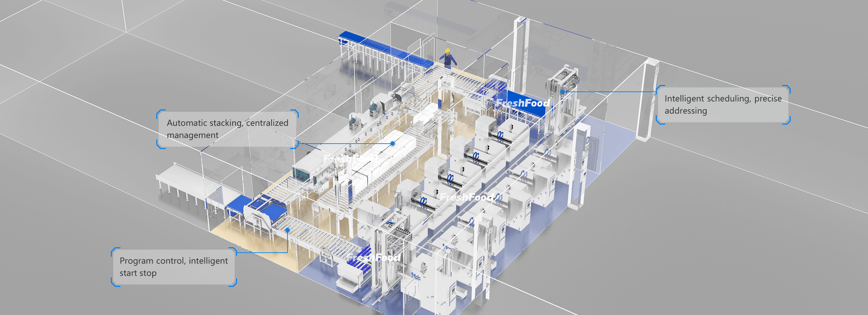Click the FreshFood watermark beside the lower lift tower
This screenshot has width=868, height=315.
pyautogui.click(x=373, y=258)
